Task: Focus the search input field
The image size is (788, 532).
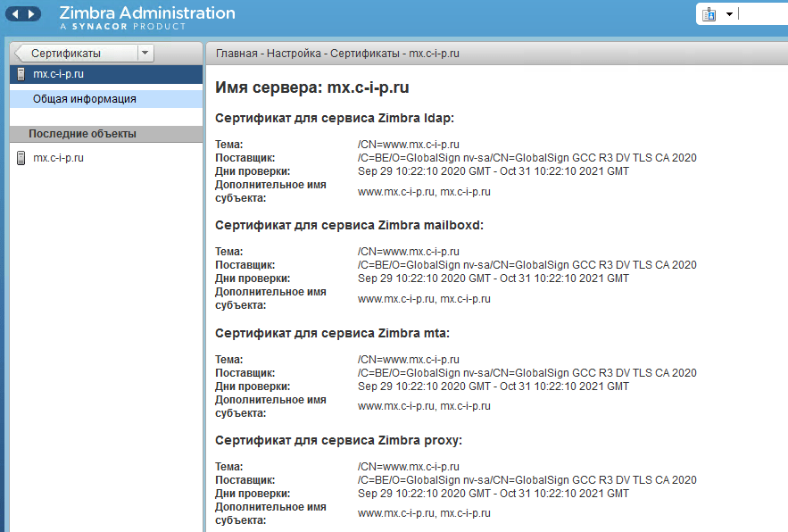Action: (763, 14)
